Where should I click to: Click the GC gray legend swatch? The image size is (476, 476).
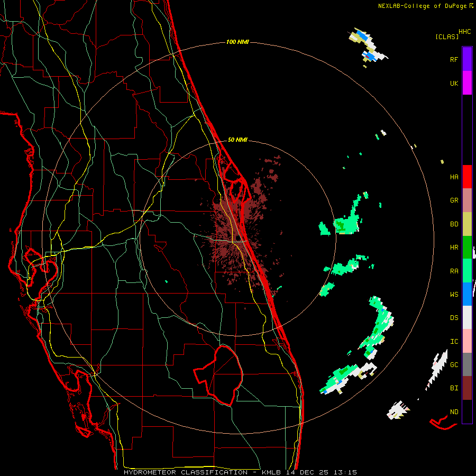pyautogui.click(x=467, y=364)
